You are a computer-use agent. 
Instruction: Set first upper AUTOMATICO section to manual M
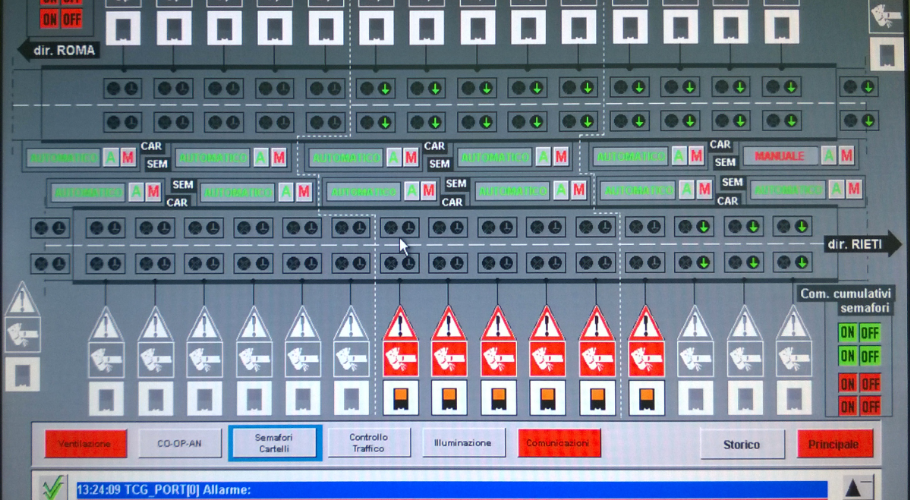click(127, 157)
